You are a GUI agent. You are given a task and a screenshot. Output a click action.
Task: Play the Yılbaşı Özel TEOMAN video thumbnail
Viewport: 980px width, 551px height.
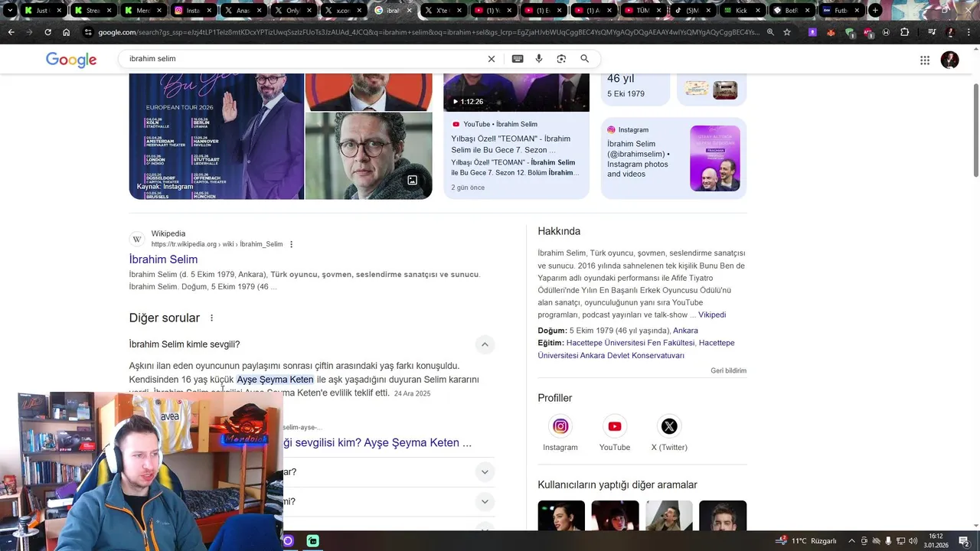tap(517, 93)
